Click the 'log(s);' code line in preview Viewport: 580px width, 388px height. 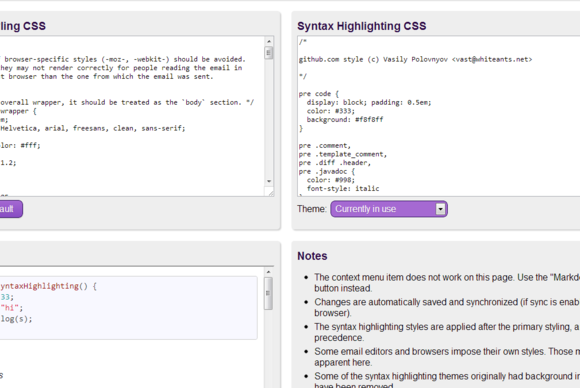point(16,319)
